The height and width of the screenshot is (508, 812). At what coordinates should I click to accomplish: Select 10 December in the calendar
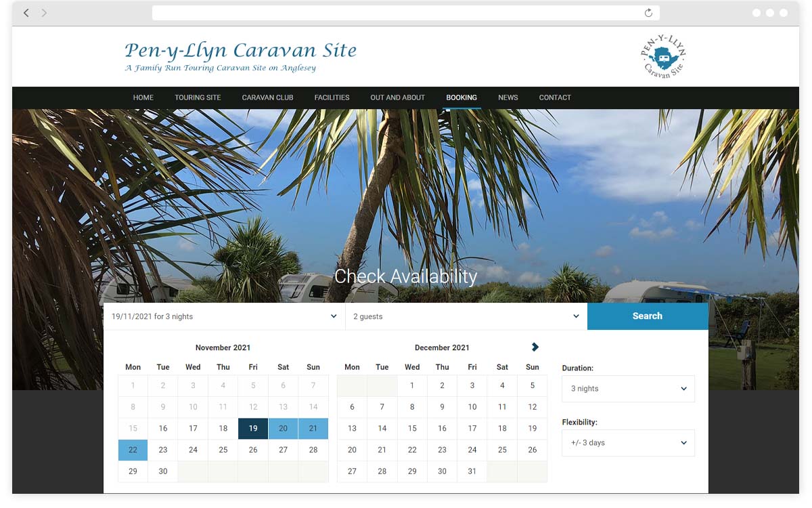[x=472, y=407]
